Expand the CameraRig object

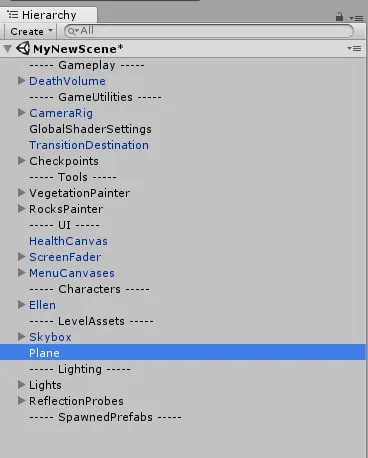[21, 113]
